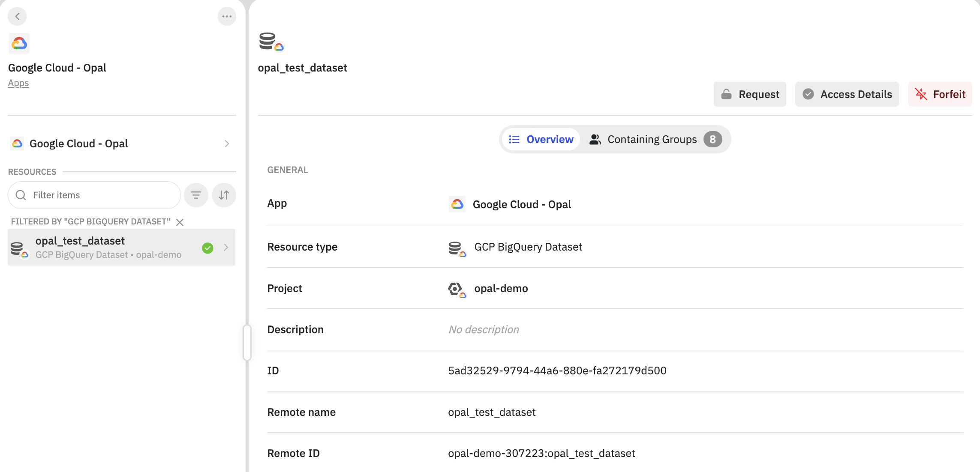Click the magnifier icon in the filter field

[21, 195]
